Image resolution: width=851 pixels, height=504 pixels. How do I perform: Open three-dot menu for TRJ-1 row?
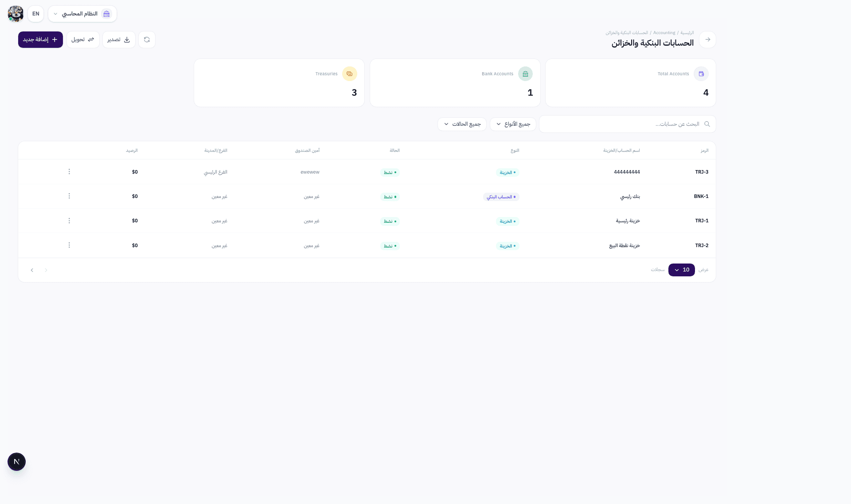(69, 221)
